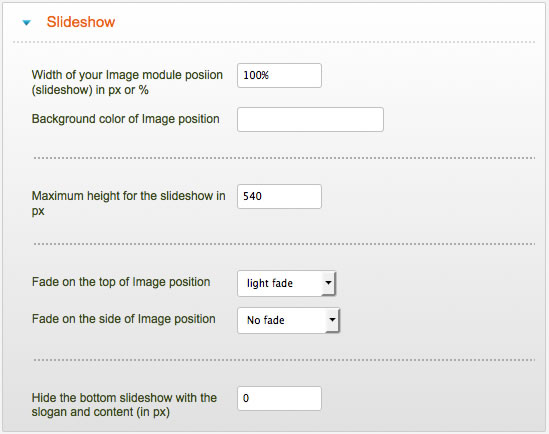Place the cursor after 540 in the height field
This screenshot has width=549, height=434.
click(x=263, y=196)
